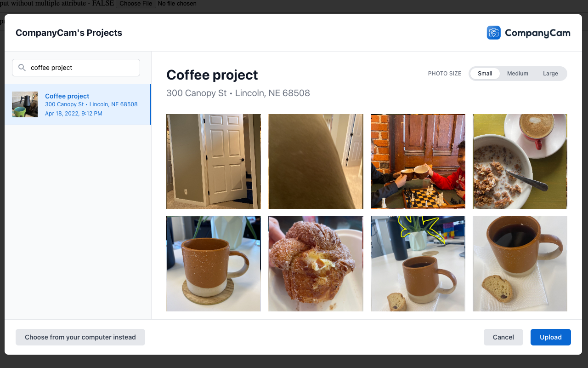This screenshot has height=368, width=588.
Task: Choose from your computer instead
Action: (x=80, y=337)
